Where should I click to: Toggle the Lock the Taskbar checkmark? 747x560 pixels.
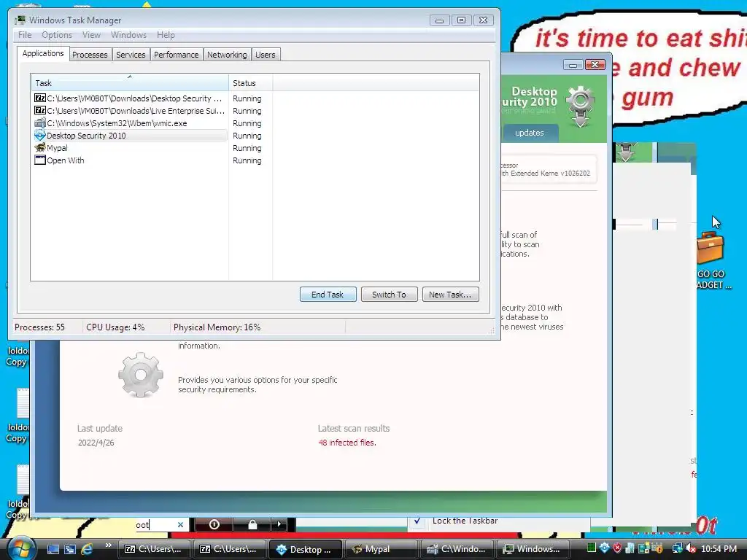coord(417,521)
